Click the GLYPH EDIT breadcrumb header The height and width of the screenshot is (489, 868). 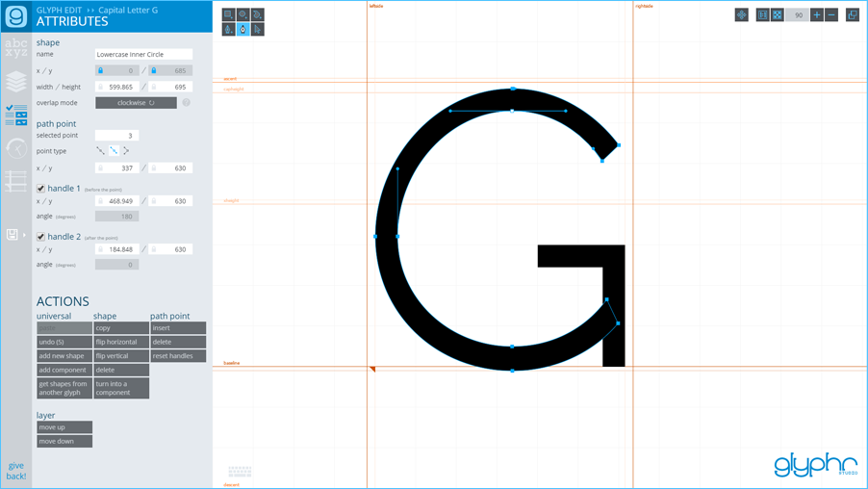click(x=59, y=10)
